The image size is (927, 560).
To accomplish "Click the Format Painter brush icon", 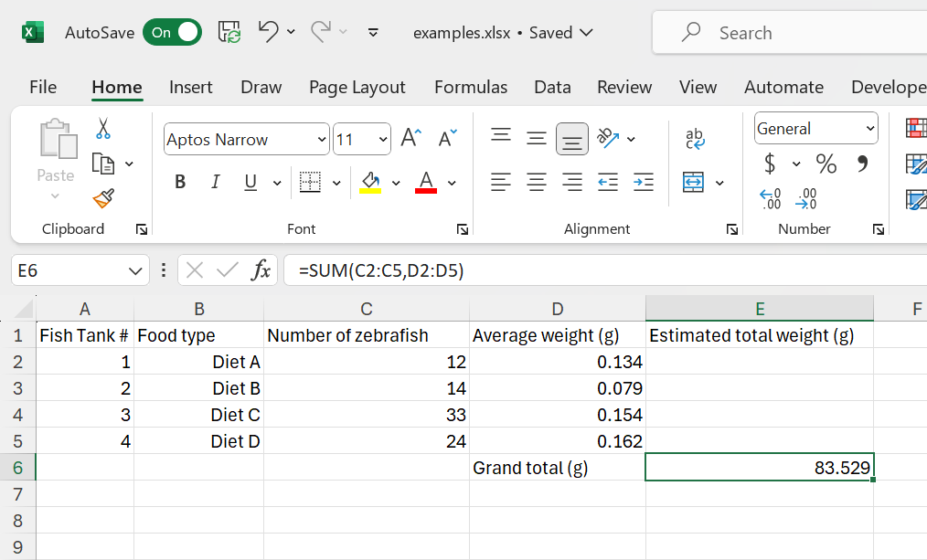I will [102, 198].
